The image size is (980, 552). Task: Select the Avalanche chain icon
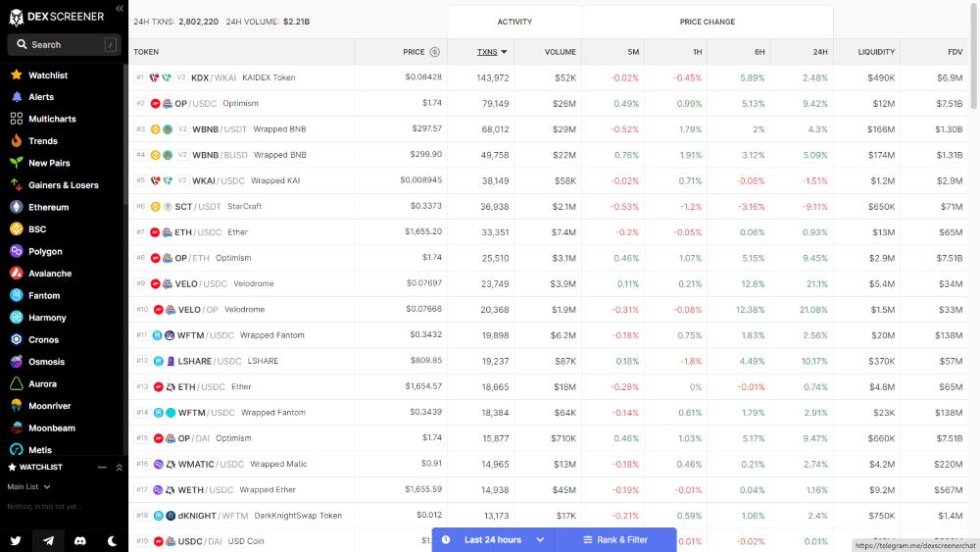17,274
